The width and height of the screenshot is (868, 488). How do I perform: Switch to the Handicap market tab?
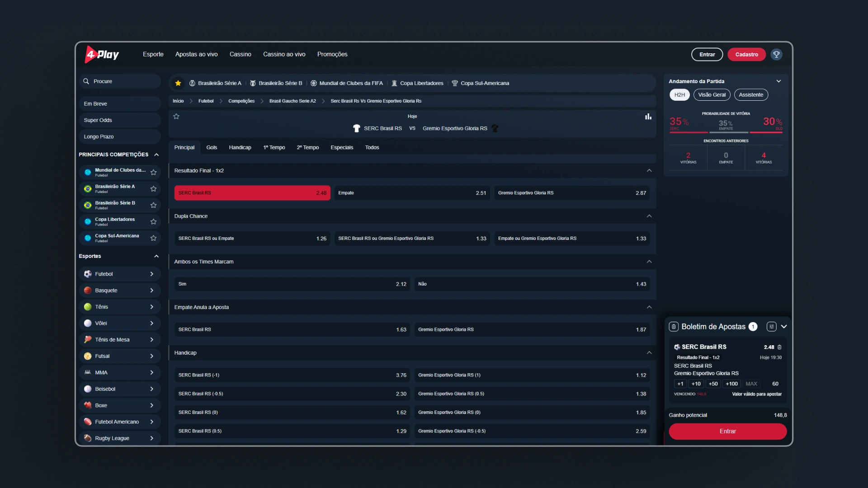click(240, 148)
